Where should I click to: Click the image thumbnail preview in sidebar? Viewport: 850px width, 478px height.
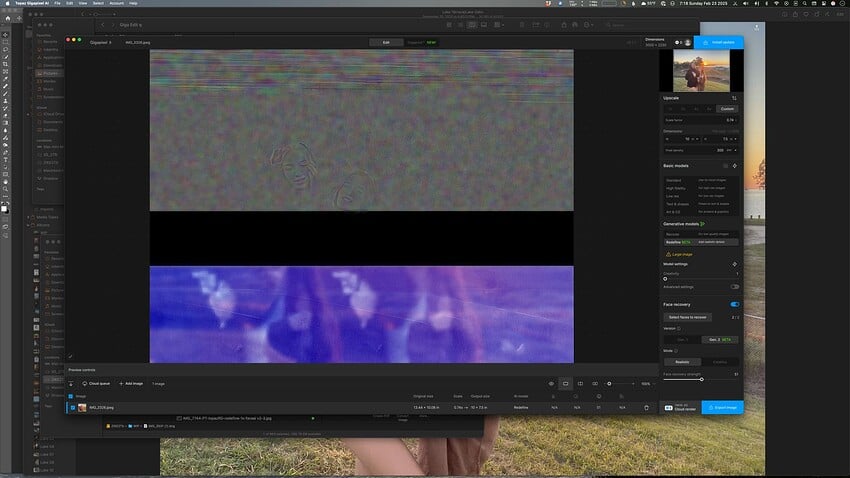tap(701, 71)
